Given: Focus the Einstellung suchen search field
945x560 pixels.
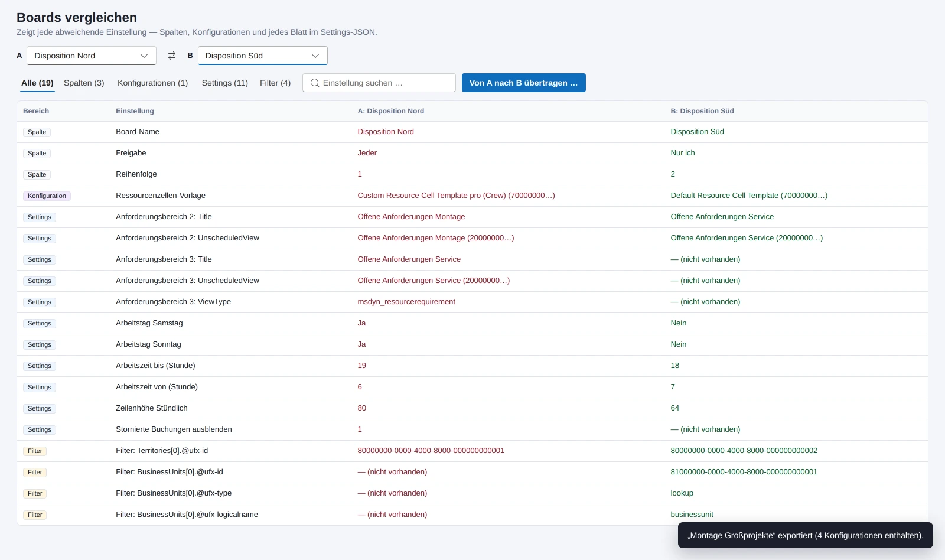Looking at the screenshot, I should [379, 83].
